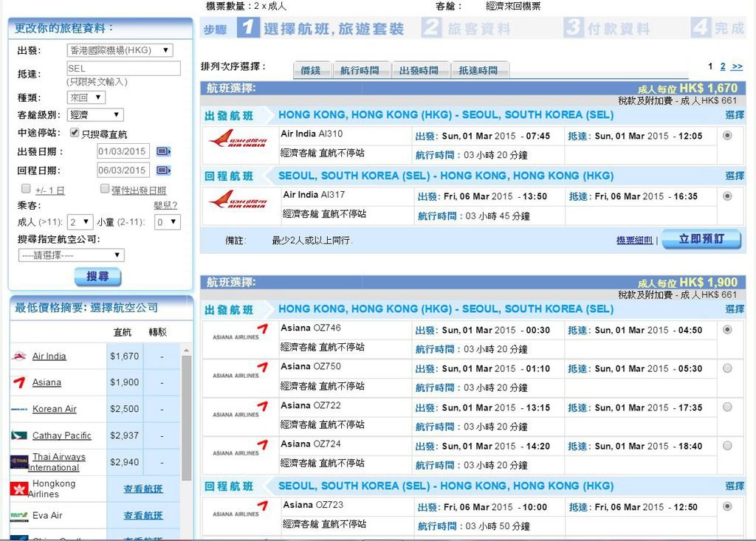Open Korean Air link in price summary
Screen dimensions: 756x541
pyautogui.click(x=55, y=409)
